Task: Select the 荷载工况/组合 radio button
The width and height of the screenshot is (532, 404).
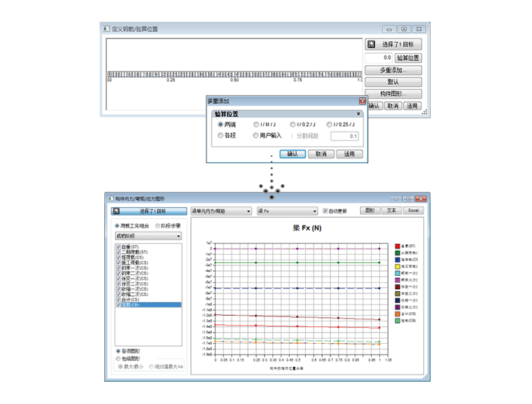Action: (x=117, y=225)
